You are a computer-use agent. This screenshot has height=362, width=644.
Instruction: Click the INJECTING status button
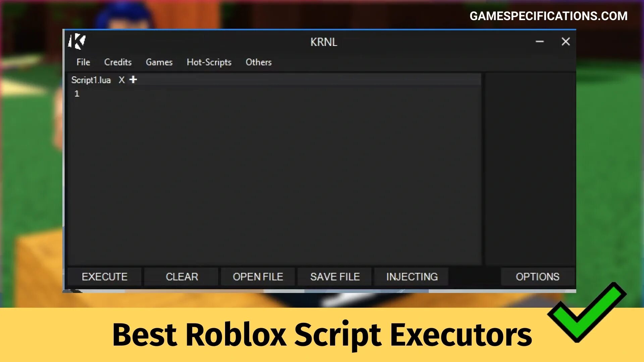point(411,277)
